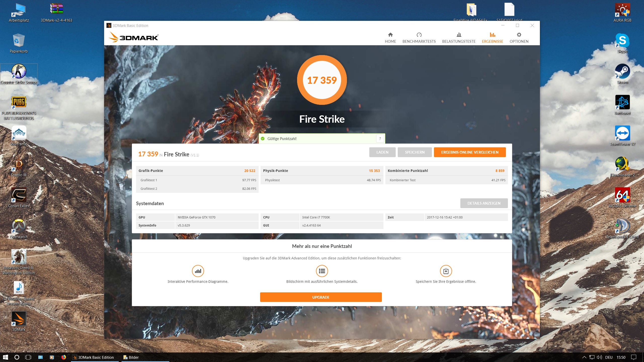This screenshot has height=362, width=644.
Task: Open the Optionen gear menu
Action: tap(519, 38)
